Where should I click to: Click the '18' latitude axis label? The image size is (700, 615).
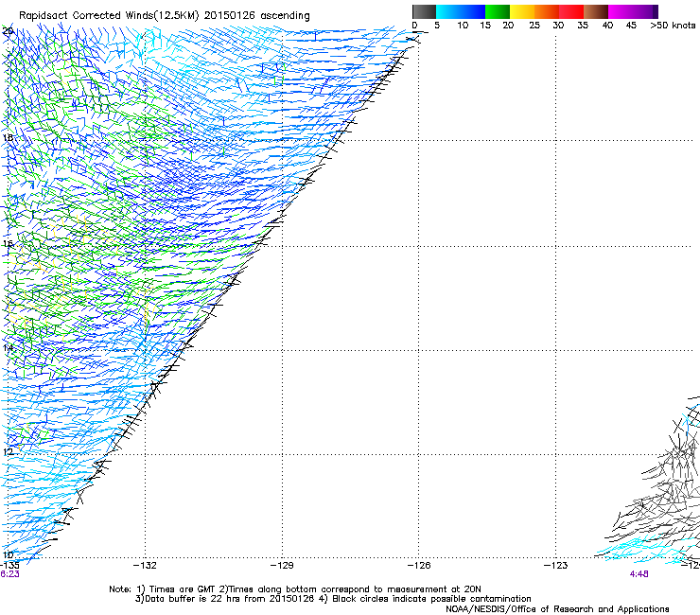click(8, 137)
